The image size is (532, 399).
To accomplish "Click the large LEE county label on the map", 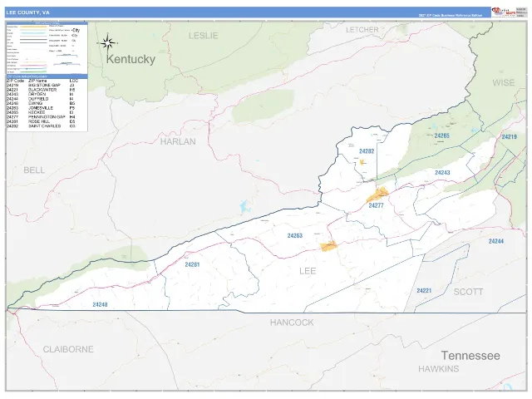I will tap(308, 271).
